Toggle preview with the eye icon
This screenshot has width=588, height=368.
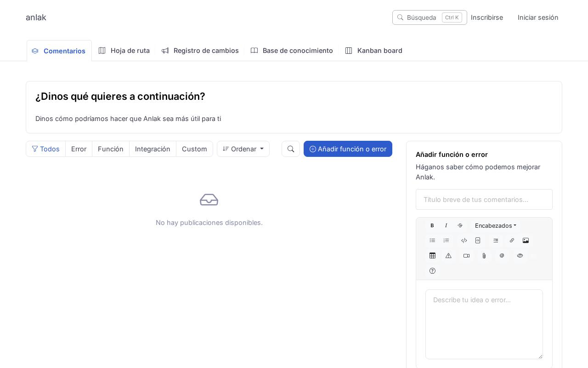coord(520,255)
